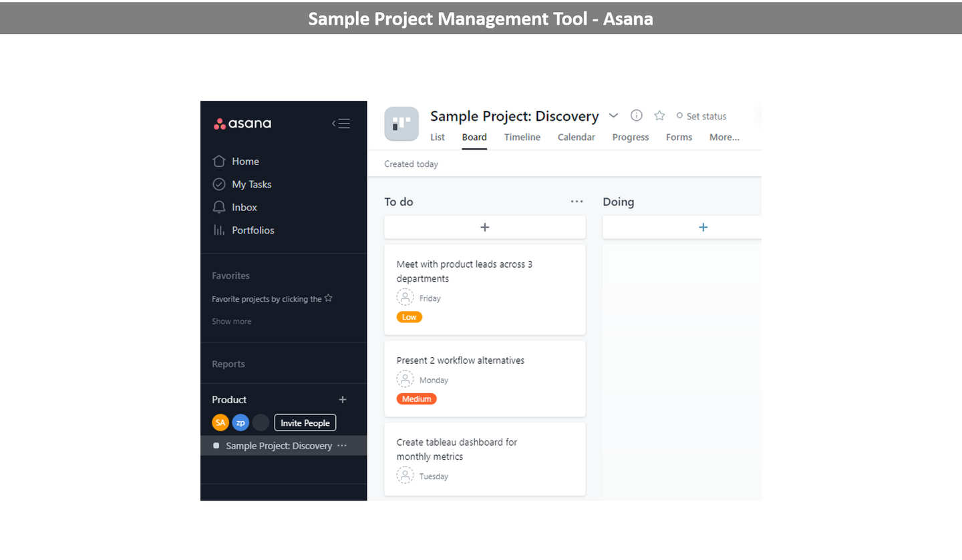The height and width of the screenshot is (560, 962).
Task: Add a task in the To do column
Action: (485, 228)
